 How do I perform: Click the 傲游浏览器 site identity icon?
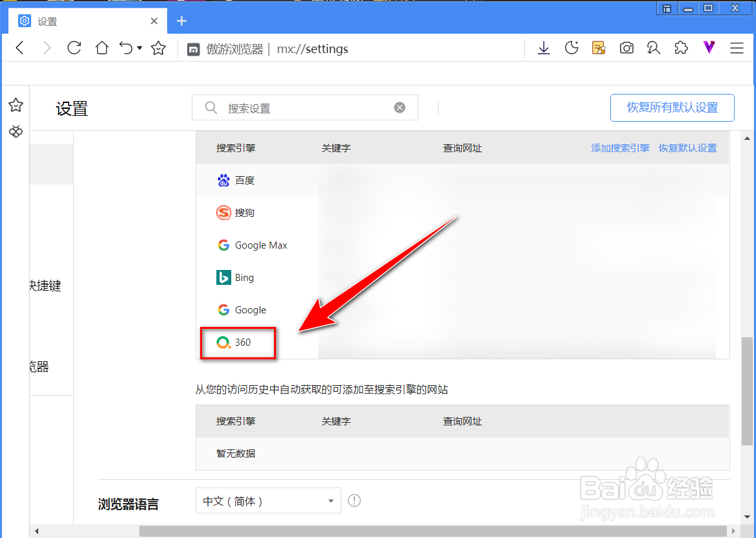pyautogui.click(x=193, y=49)
